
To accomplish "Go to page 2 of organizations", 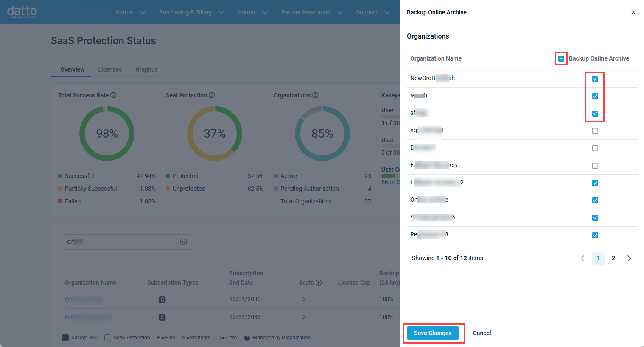I will 613,258.
